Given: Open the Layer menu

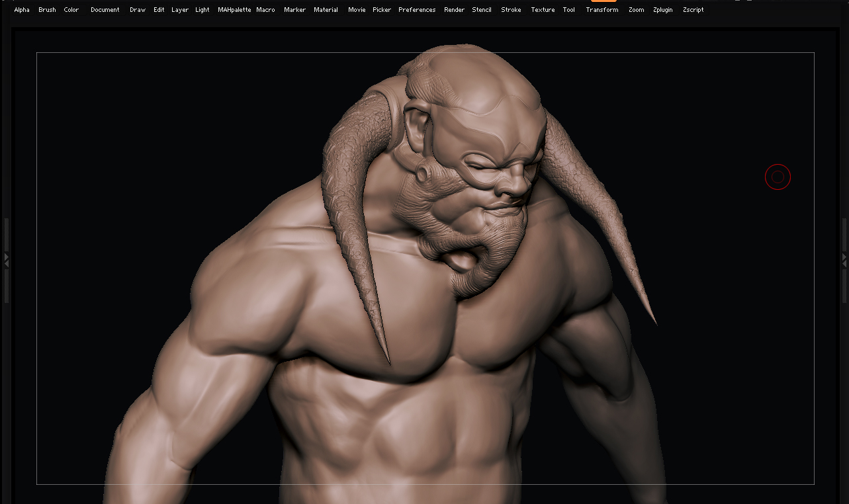Looking at the screenshot, I should click(180, 10).
